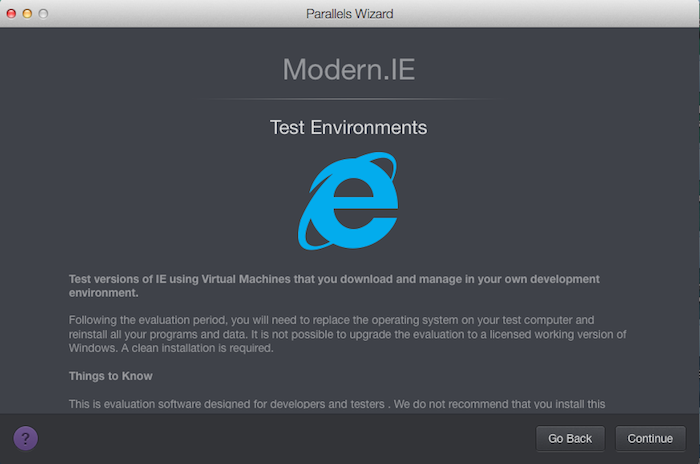Click the bold word "environment." on its own line

coord(104,293)
